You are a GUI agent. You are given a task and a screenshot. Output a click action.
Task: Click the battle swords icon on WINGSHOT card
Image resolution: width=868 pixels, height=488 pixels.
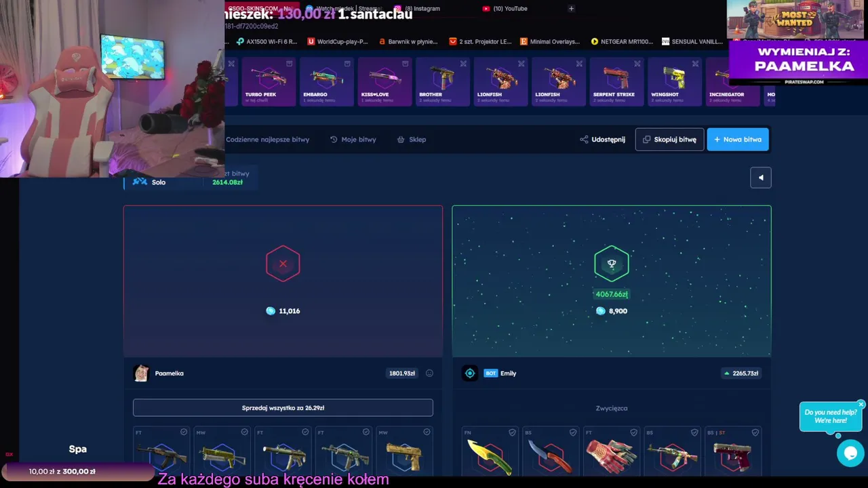coord(695,64)
